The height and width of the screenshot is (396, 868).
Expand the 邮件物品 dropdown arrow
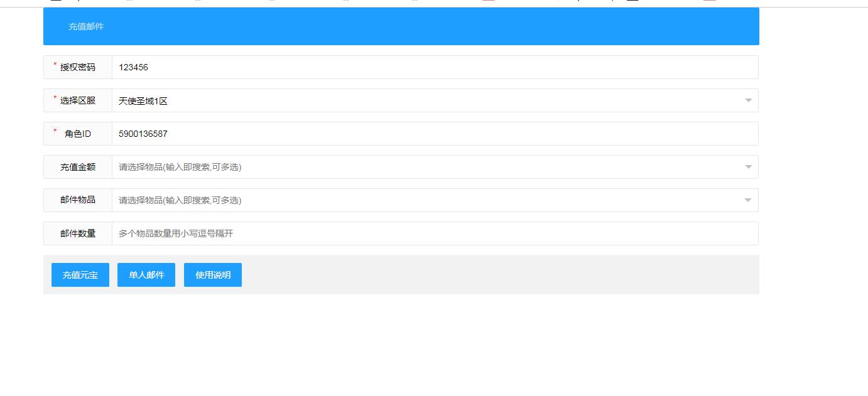pos(748,200)
